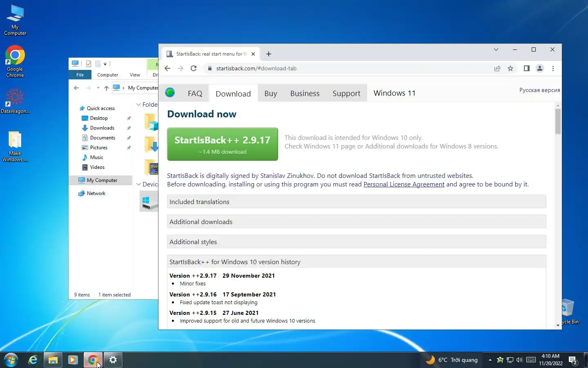Open View ribbon tab in Explorer

click(135, 75)
